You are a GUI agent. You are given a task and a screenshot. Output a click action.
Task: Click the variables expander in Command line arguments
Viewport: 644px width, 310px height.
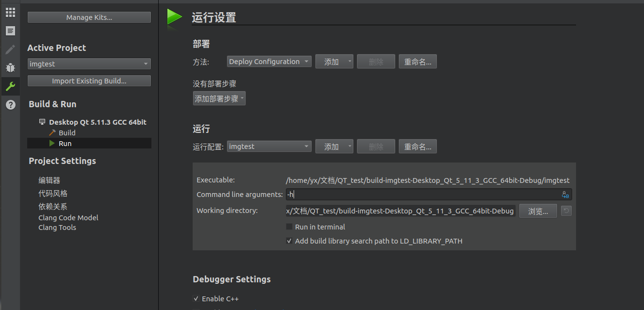(565, 194)
